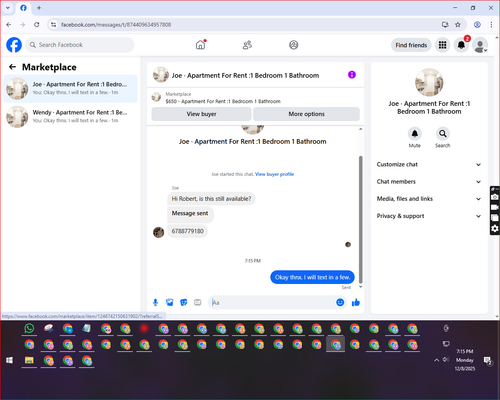Open File Explorer from taskbar
The height and width of the screenshot is (400, 500).
(29, 360)
